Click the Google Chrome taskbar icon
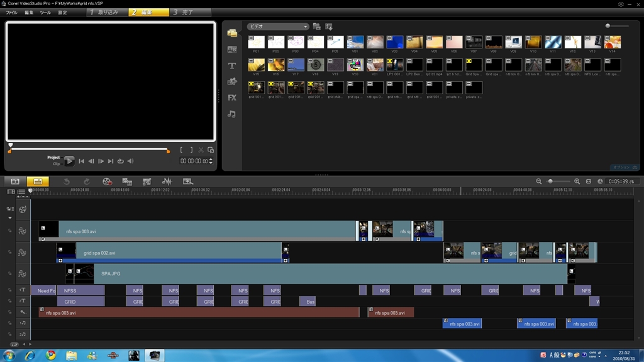 click(51, 355)
